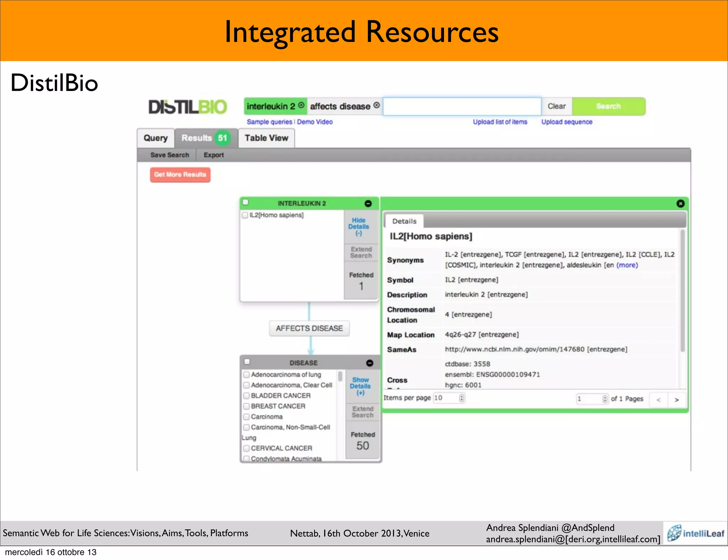The width and height of the screenshot is (728, 560).
Task: Tick Adenocarcinoma of lung checkbox
Action: [x=246, y=375]
